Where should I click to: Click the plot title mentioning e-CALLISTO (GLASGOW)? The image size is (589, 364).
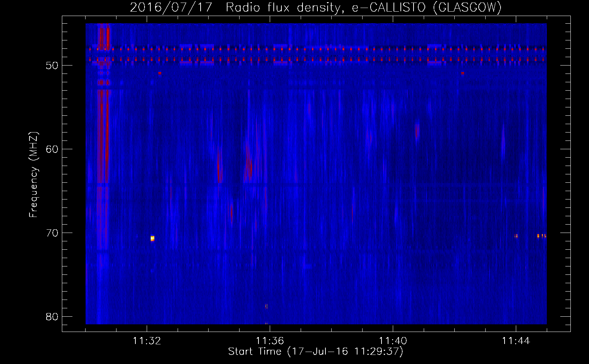pyautogui.click(x=316, y=7)
